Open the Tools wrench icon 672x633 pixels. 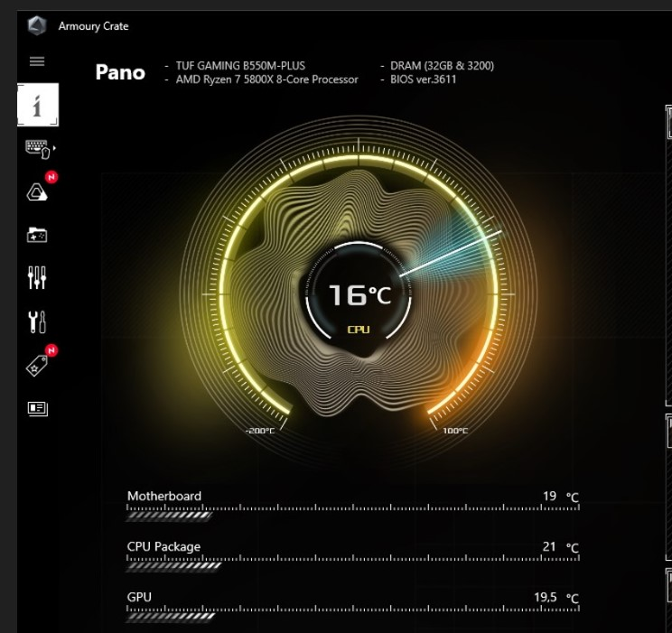coord(37,321)
